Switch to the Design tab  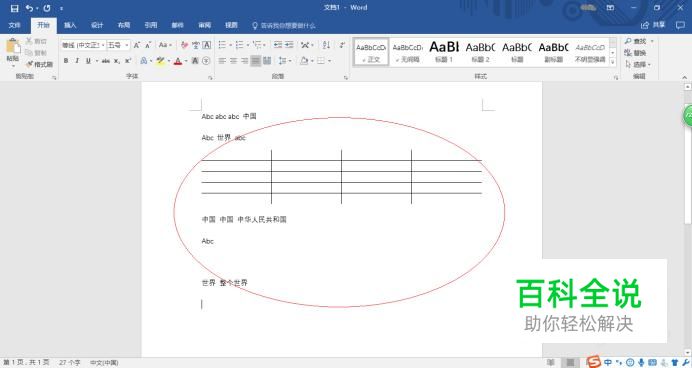(x=97, y=25)
